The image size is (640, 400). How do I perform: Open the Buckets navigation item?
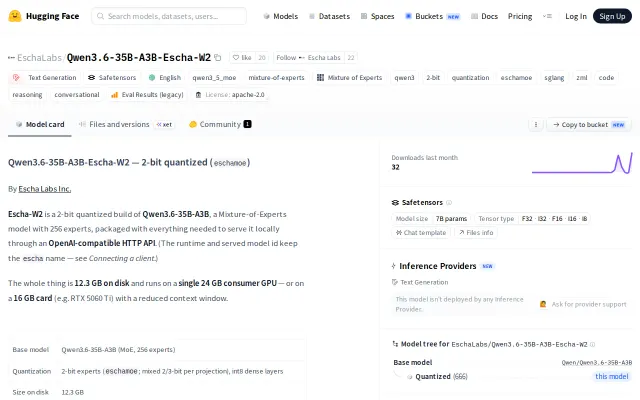[432, 16]
